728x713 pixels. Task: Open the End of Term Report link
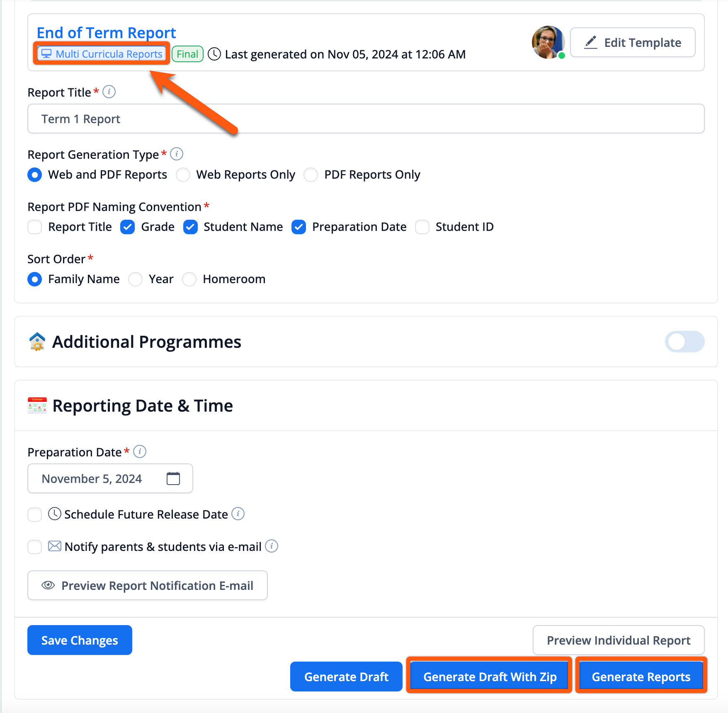click(x=107, y=33)
